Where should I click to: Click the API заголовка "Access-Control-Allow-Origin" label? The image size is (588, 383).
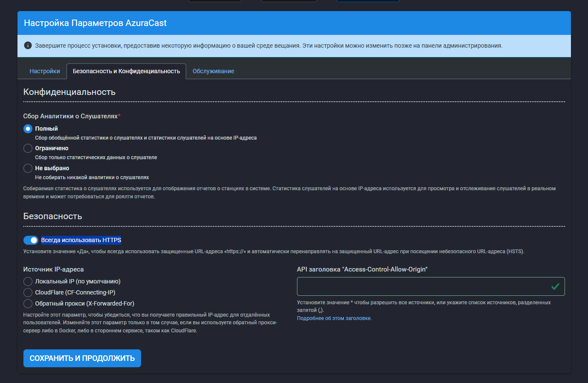(362, 269)
